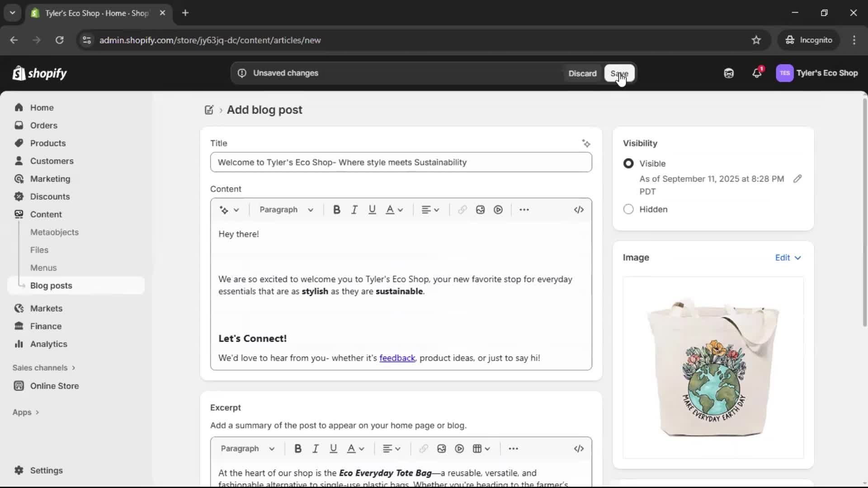868x488 pixels.
Task: Save the blog post changes
Action: click(x=619, y=73)
